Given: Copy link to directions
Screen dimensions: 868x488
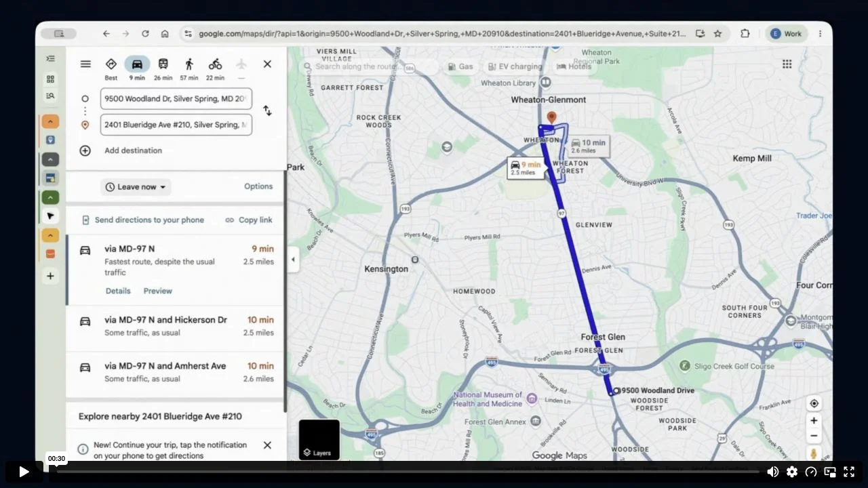Looking at the screenshot, I should point(249,220).
